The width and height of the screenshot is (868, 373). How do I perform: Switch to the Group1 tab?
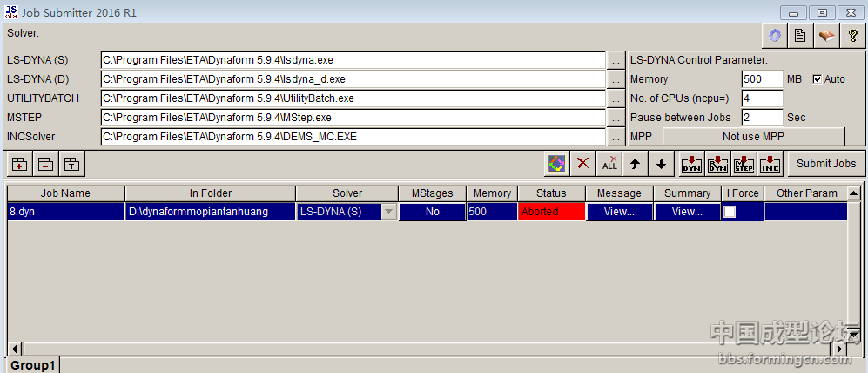tap(33, 365)
